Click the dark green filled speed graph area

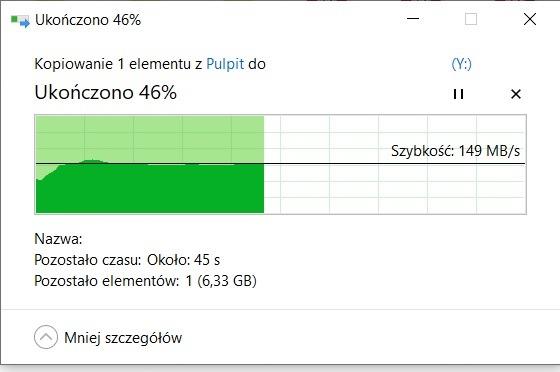click(x=150, y=188)
